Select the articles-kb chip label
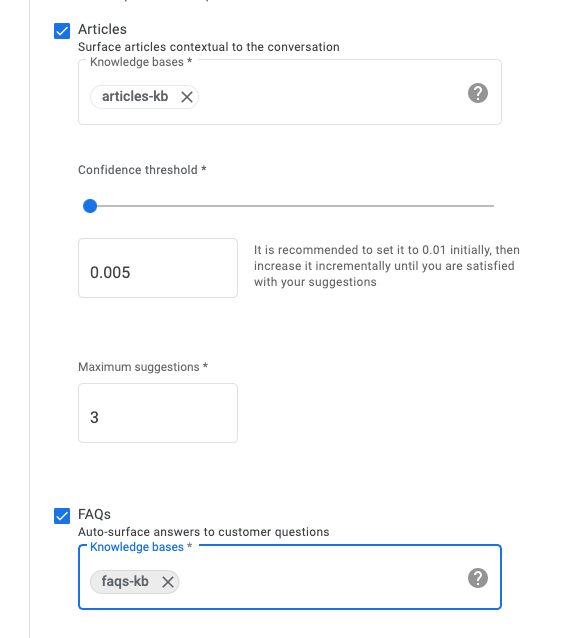The image size is (573, 638). tap(135, 96)
